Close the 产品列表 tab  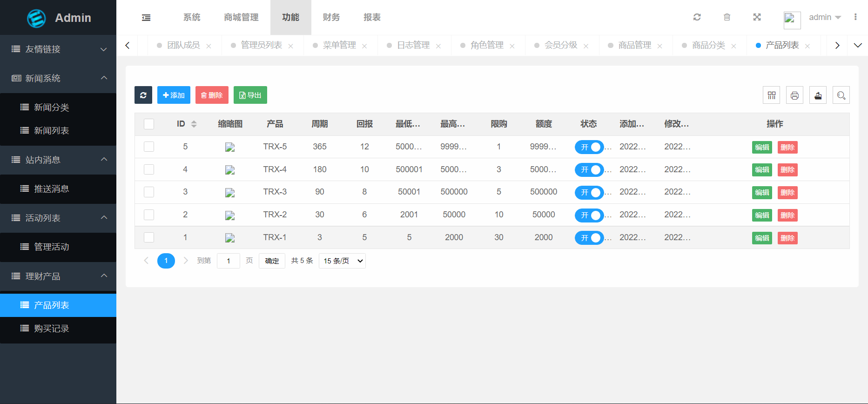pyautogui.click(x=807, y=46)
